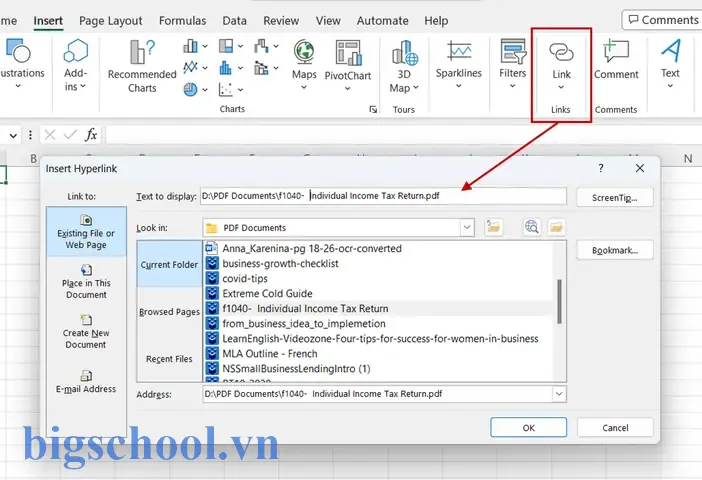Click the Bookmark button

click(615, 250)
